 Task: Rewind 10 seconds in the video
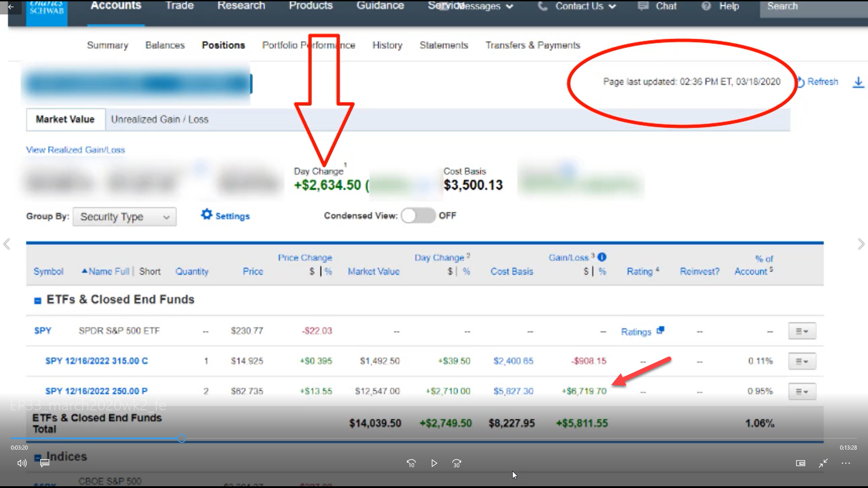(411, 463)
